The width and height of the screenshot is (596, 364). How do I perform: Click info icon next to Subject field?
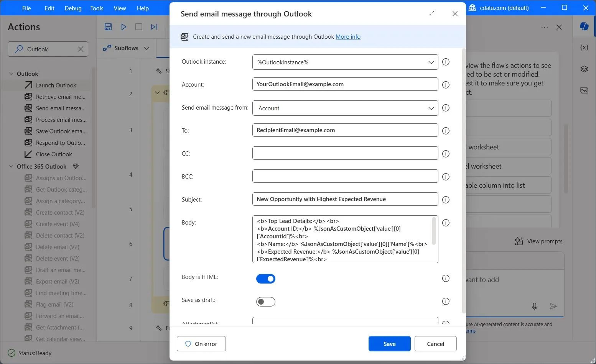tap(446, 200)
